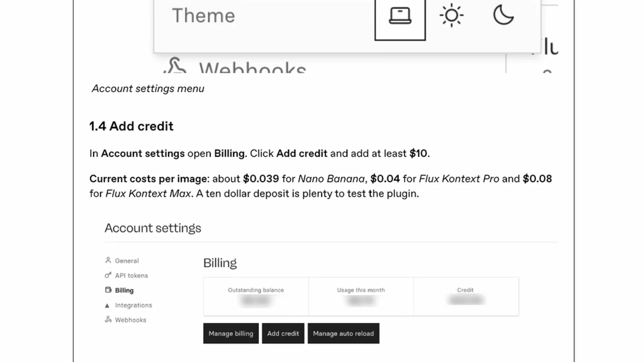Open Manage auto reload
This screenshot has height=362, width=644.
(x=343, y=334)
